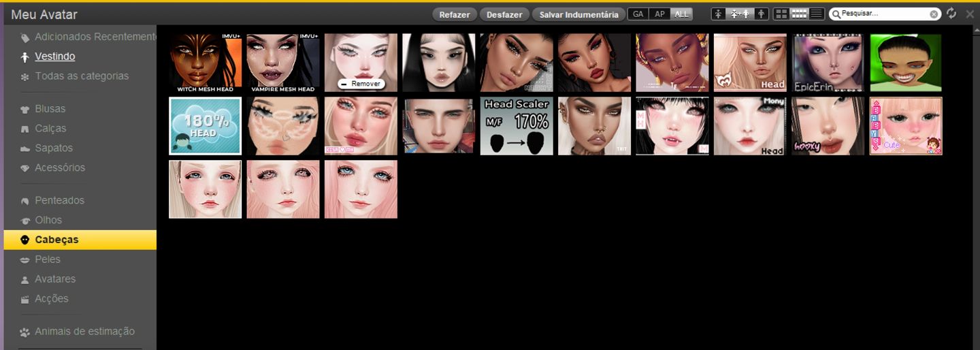The height and width of the screenshot is (350, 980).
Task: Select the EpicErin head thumbnail
Action: coord(828,63)
